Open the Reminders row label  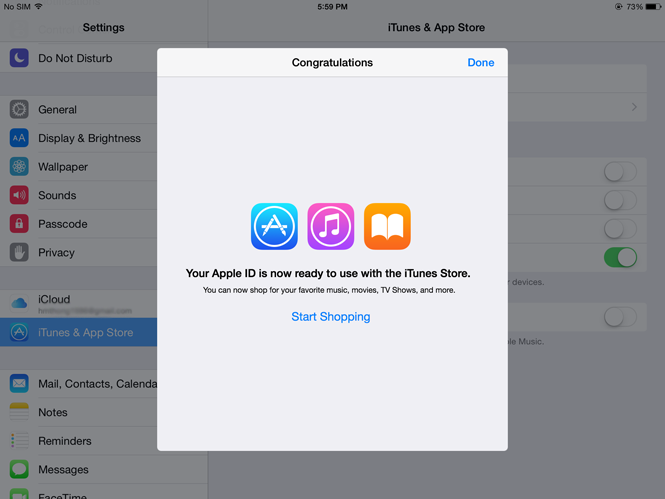coord(65,441)
